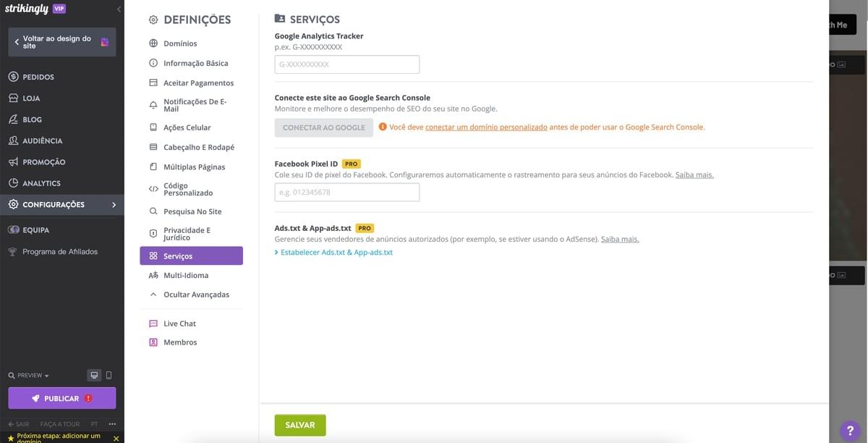Switch preview to mobile view

click(110, 375)
